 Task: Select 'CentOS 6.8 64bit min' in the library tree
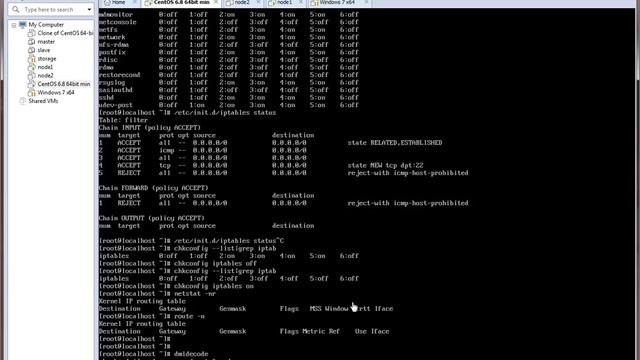click(x=64, y=84)
